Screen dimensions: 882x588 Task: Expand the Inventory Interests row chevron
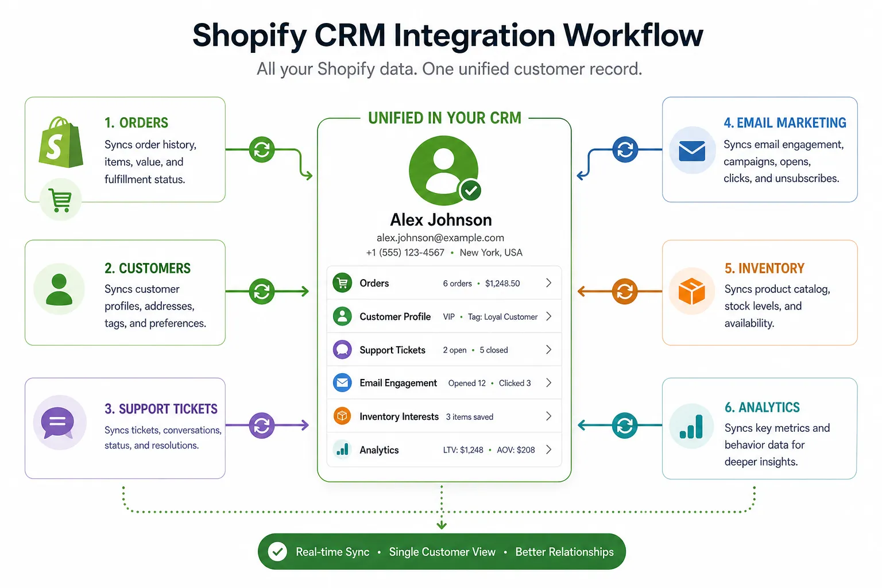pos(548,416)
